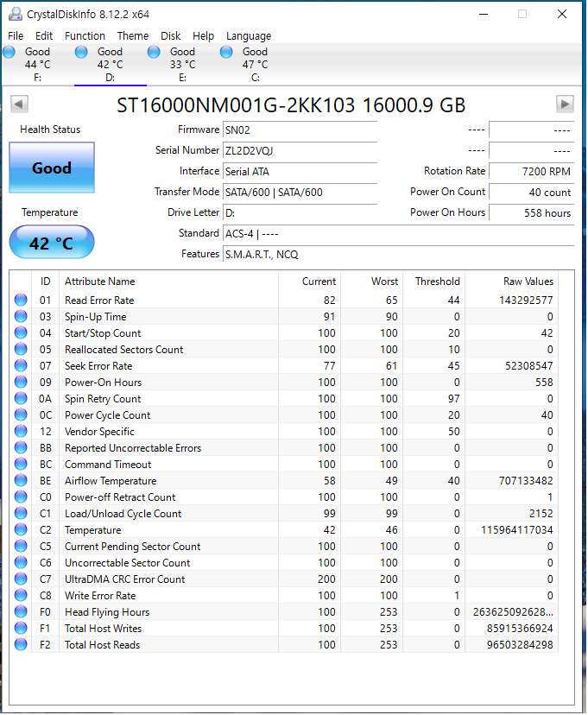Viewport: 588px width, 715px height.
Task: Click status icon for Airflow Temperature
Action: point(21,481)
